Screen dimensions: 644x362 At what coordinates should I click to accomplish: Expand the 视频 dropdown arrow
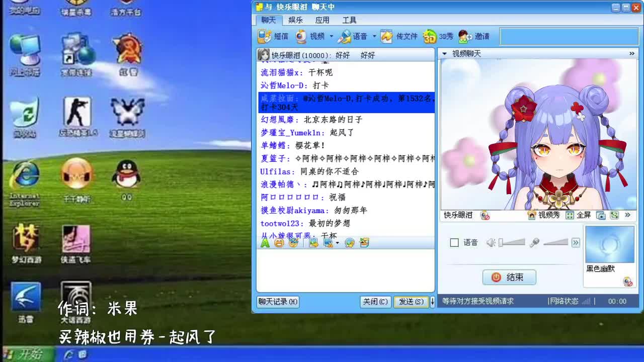[331, 36]
